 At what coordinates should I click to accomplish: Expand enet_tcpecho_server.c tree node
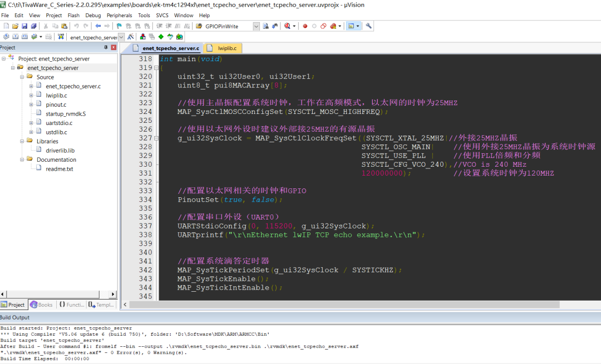31,86
